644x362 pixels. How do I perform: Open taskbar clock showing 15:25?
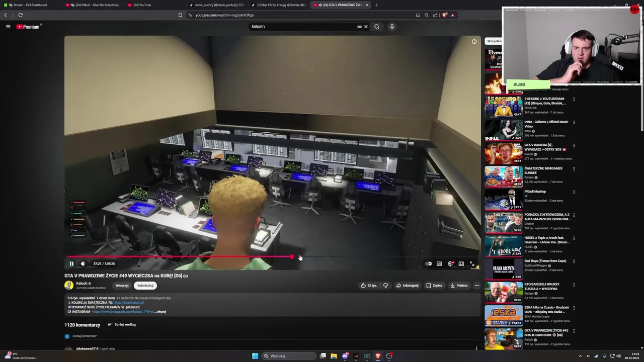click(632, 356)
